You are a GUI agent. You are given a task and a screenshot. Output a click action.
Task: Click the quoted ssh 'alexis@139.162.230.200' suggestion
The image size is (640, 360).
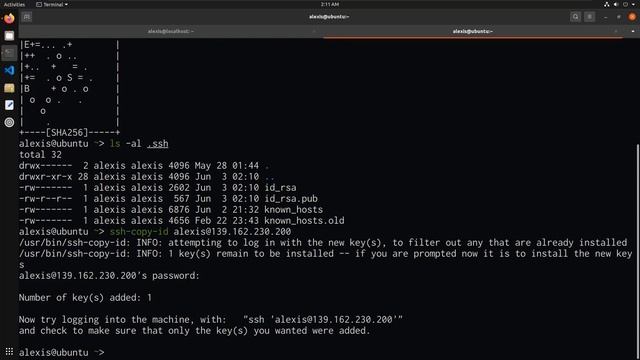tap(323, 320)
